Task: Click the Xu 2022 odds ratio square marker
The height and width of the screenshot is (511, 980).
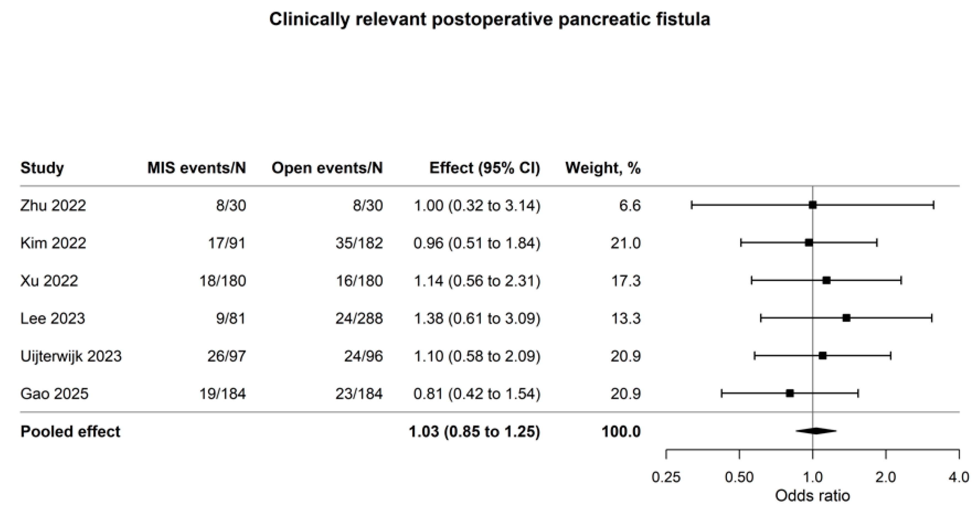Action: click(826, 281)
